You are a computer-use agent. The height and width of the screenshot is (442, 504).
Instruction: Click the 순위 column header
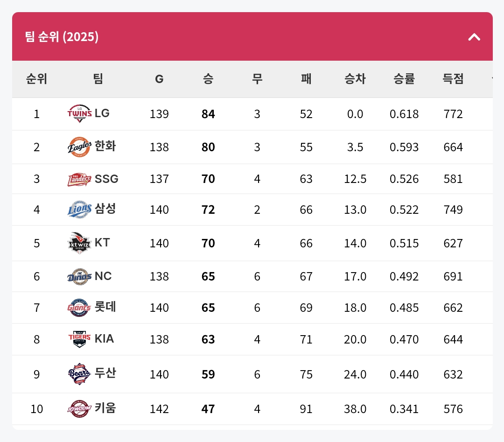[36, 79]
